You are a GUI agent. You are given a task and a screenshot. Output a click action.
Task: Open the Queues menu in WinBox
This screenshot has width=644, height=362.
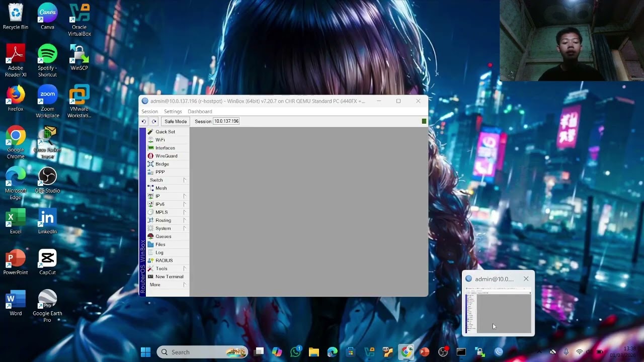pos(165,236)
